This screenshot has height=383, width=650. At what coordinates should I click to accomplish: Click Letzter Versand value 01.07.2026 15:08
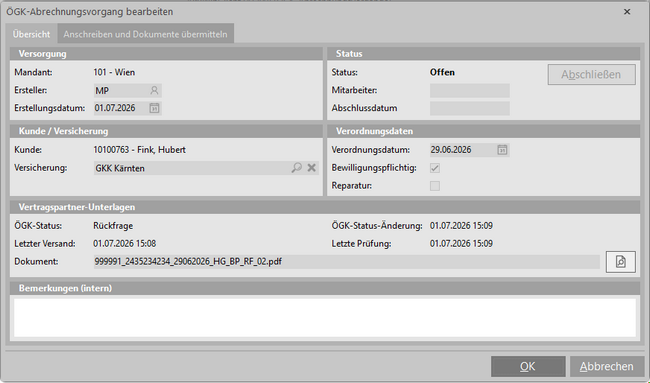pos(124,243)
